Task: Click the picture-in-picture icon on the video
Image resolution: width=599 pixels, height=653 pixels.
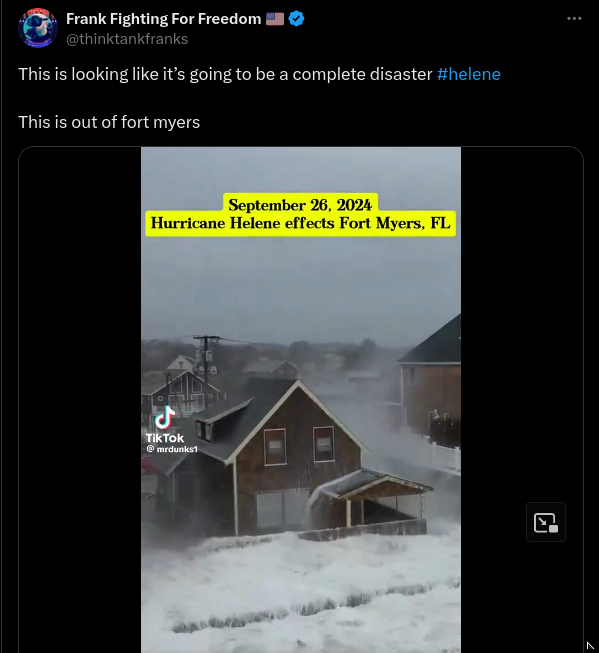Action: [x=546, y=522]
